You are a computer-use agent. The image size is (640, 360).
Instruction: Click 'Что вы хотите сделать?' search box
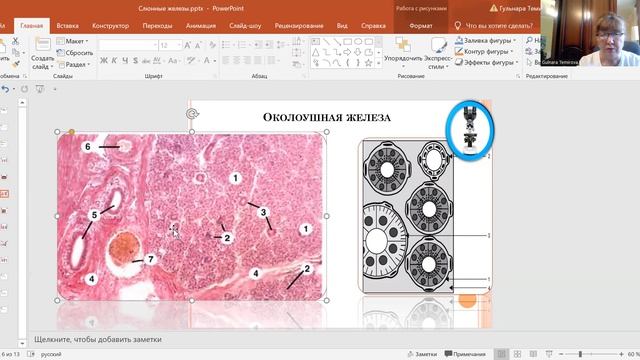493,25
